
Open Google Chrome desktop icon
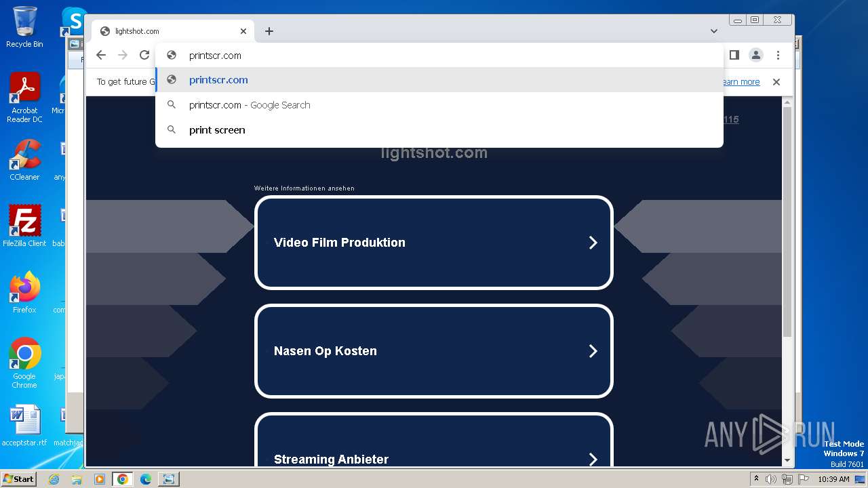24,363
